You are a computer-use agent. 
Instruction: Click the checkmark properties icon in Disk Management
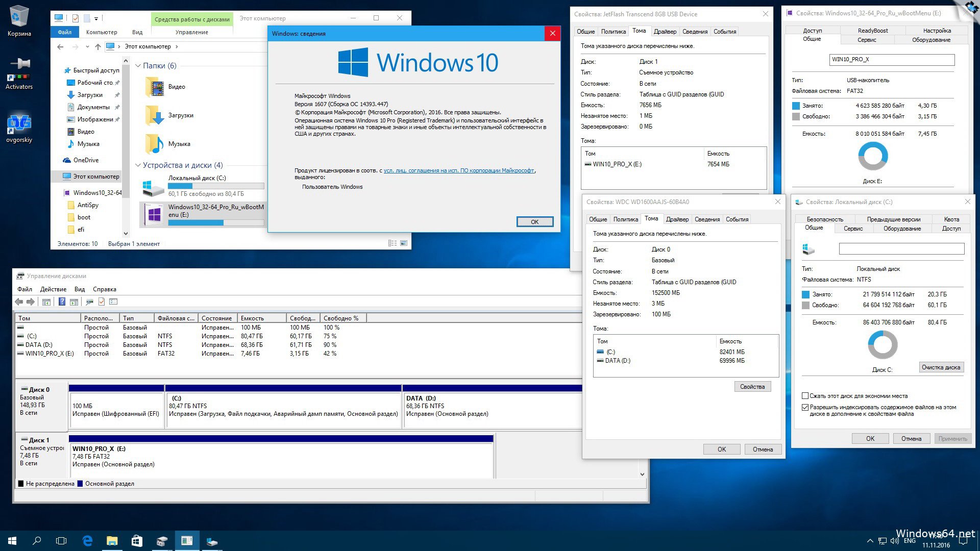pos(102,302)
